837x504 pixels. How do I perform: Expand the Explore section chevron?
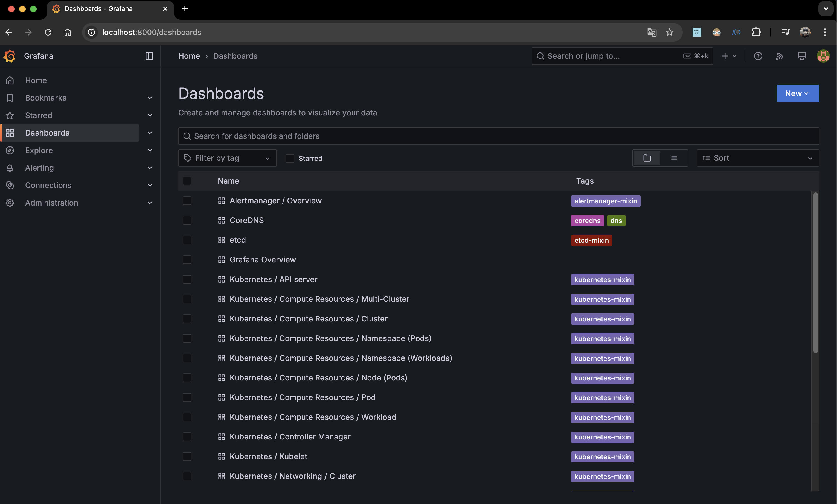tap(150, 150)
